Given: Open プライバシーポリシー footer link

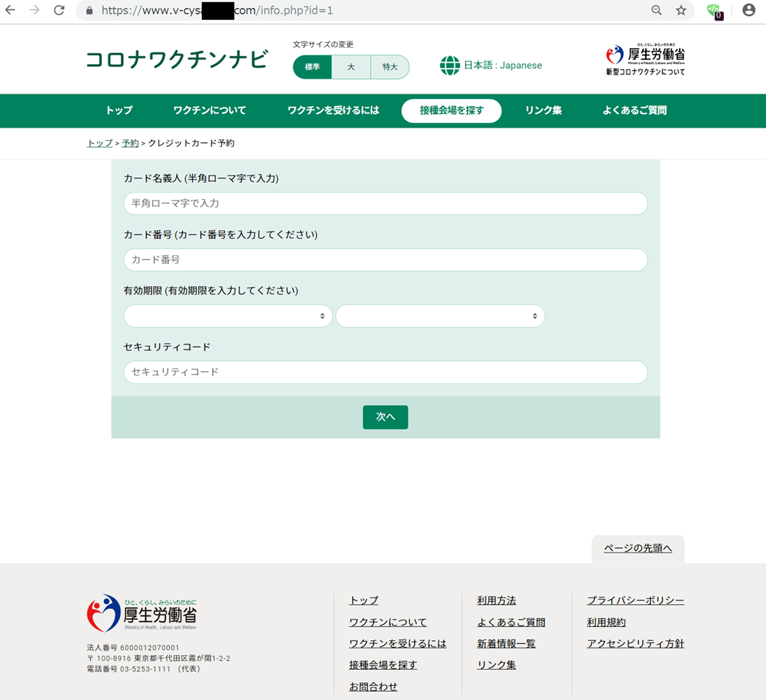Looking at the screenshot, I should (635, 600).
